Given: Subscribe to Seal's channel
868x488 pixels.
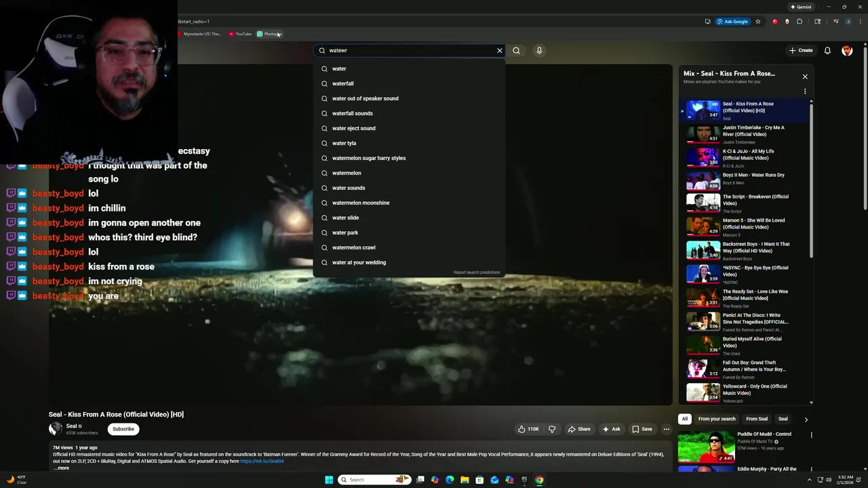Looking at the screenshot, I should [x=123, y=429].
